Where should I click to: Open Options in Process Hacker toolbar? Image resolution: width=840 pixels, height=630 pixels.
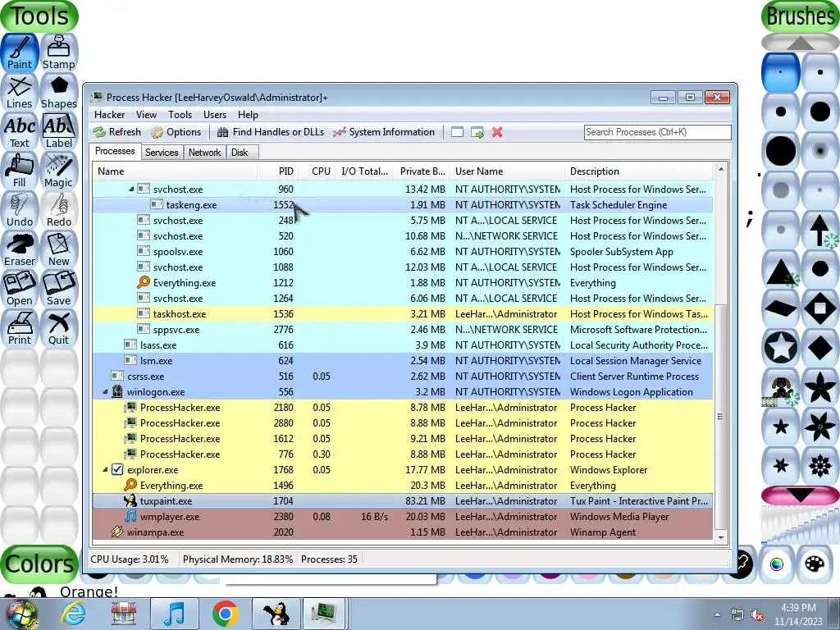(176, 132)
